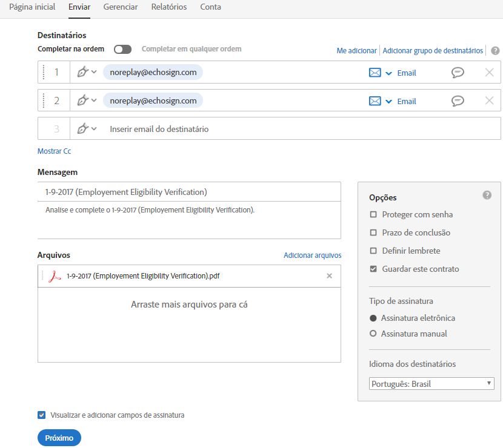
Task: Open the Relatórios tab
Action: point(168,7)
